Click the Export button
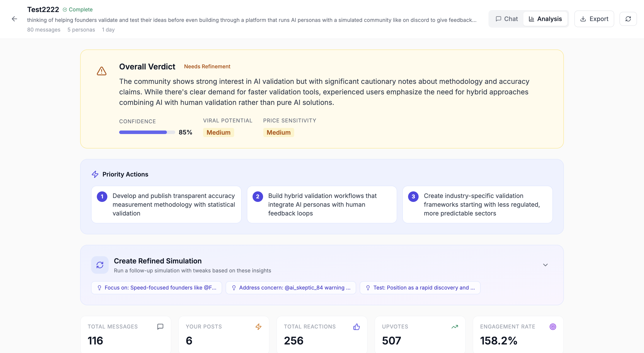Screen dimensions: 644x353 tap(594, 19)
